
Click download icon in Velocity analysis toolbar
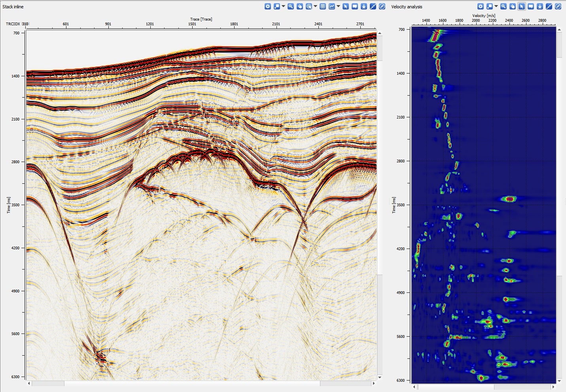540,6
